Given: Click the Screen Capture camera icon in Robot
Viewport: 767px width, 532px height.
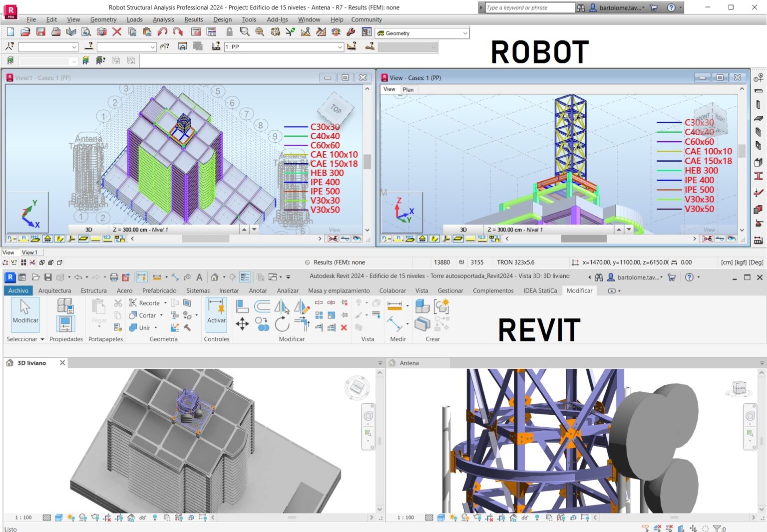Looking at the screenshot, I should click(102, 32).
